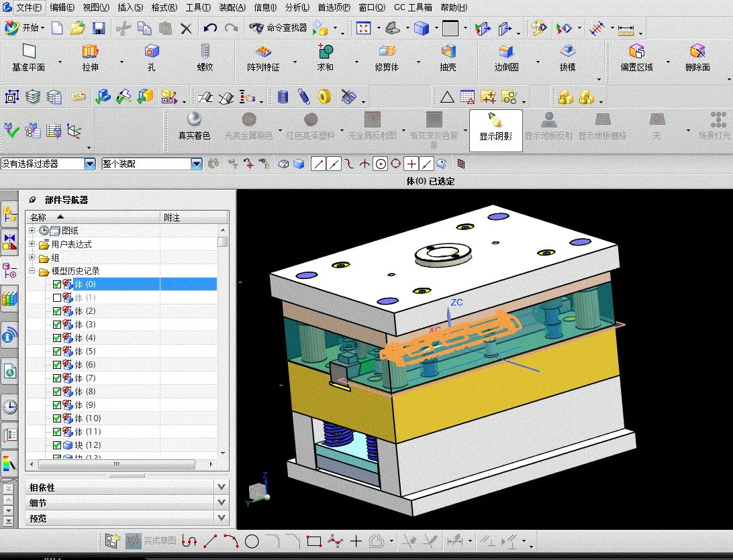The height and width of the screenshot is (560, 733).
Task: Choose the 修剪体 trim body tool
Action: pos(387,52)
